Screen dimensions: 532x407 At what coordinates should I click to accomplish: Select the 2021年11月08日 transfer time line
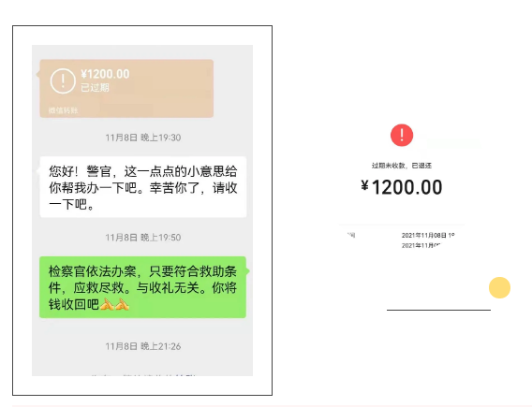[x=428, y=235]
